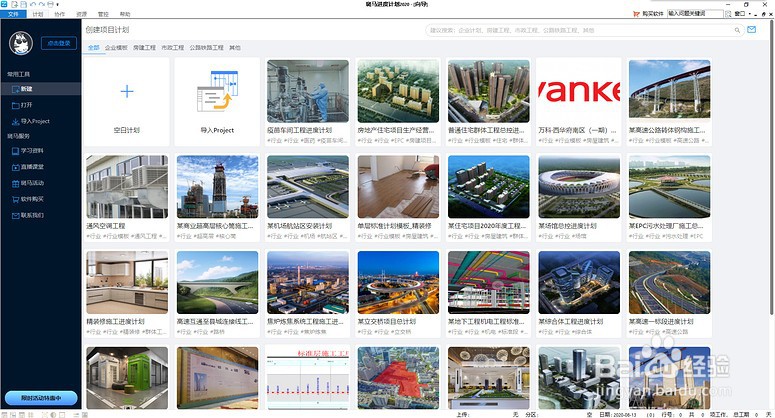Click the 限时活动特惠中 promotion button
The image size is (775, 418).
point(41,398)
